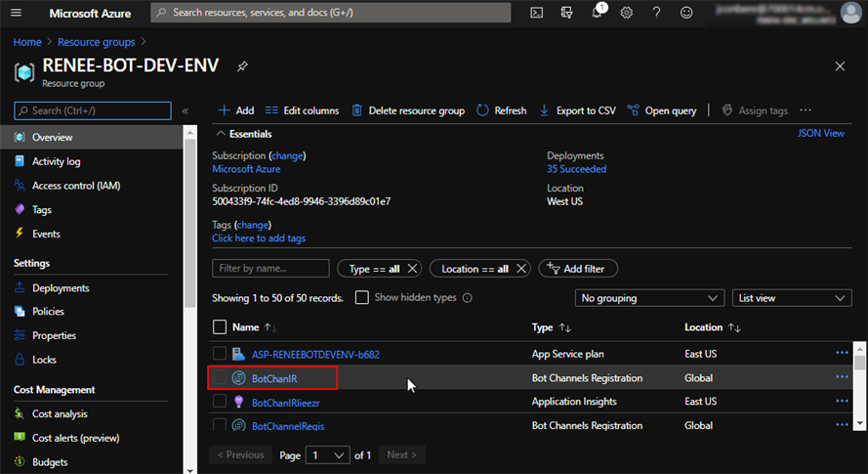Select Deployments under Settings

[61, 288]
